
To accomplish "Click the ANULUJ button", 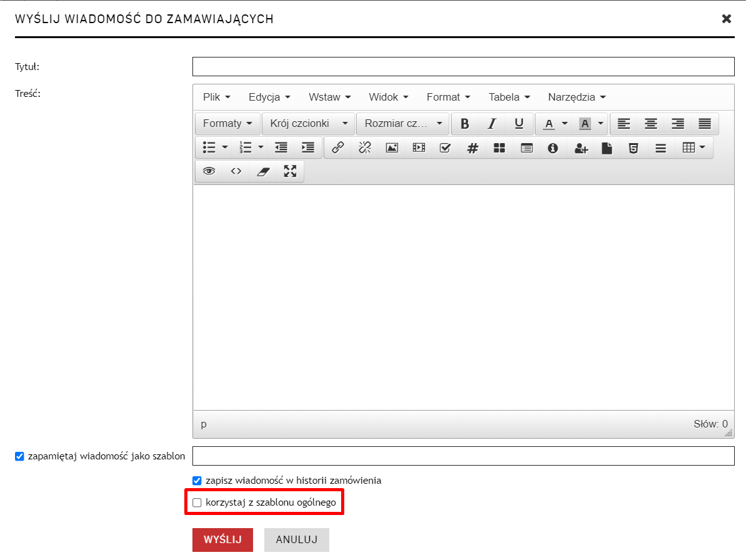I will [x=297, y=540].
